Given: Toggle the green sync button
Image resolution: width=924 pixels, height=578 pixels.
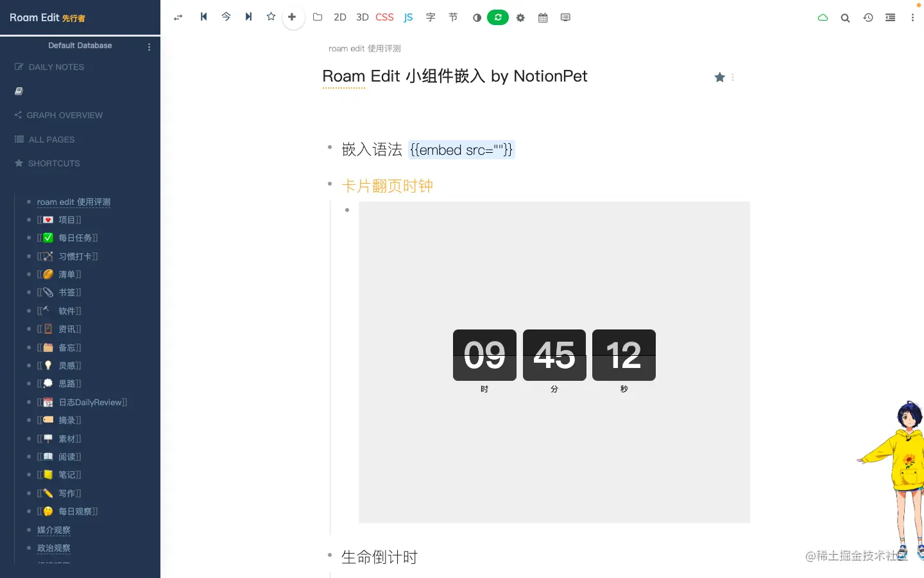Looking at the screenshot, I should [498, 17].
